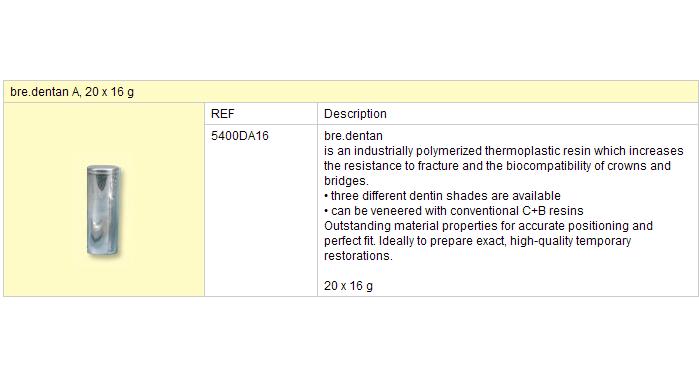This screenshot has height=391, width=699.
Task: Select the 'three different dentin shades' bullet
Action: tap(442, 196)
